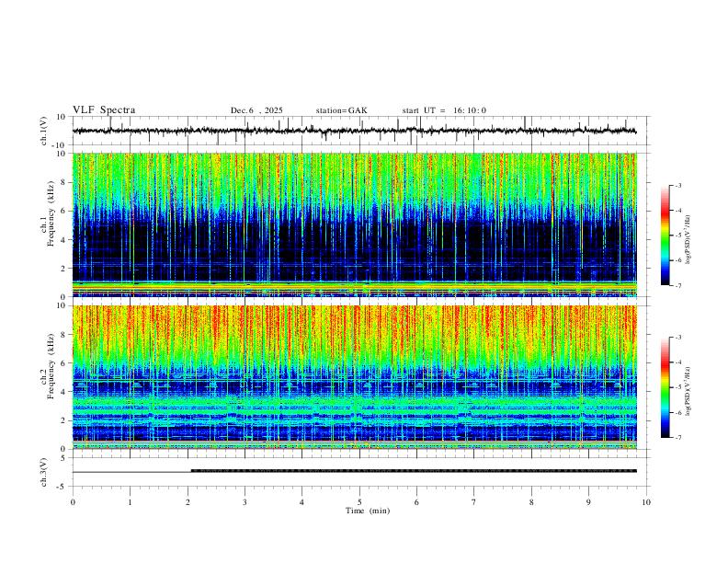Click the time axis tick label '0'
The image size is (728, 563).
(x=73, y=502)
